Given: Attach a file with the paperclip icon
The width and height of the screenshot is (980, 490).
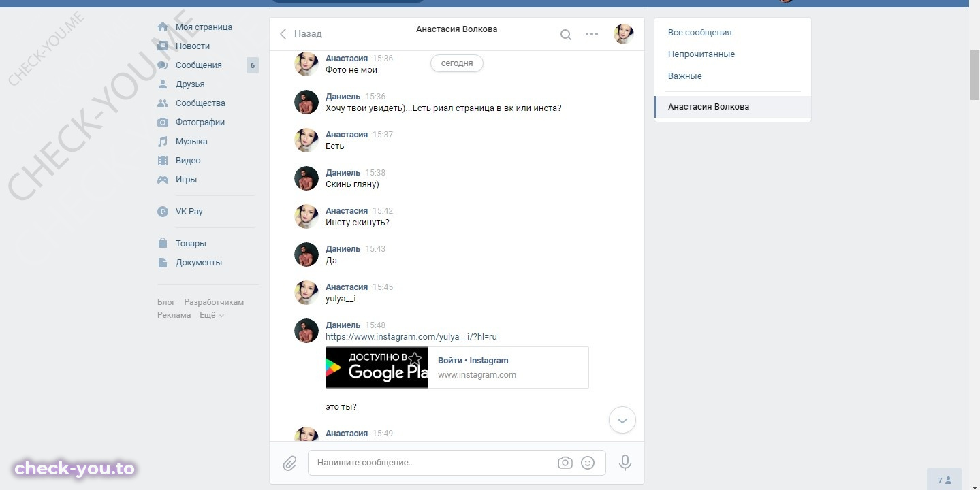Looking at the screenshot, I should (289, 463).
